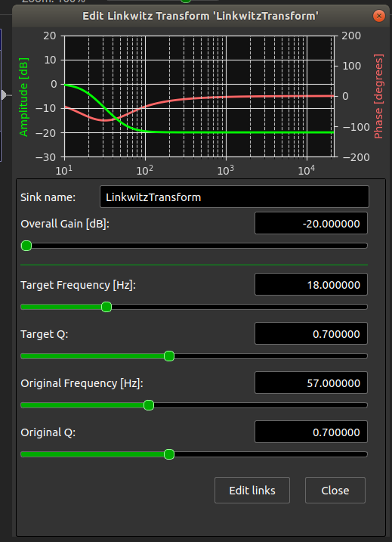This screenshot has height=542, width=392.
Task: Click the Overall Gain slider handle
Action: (x=26, y=246)
